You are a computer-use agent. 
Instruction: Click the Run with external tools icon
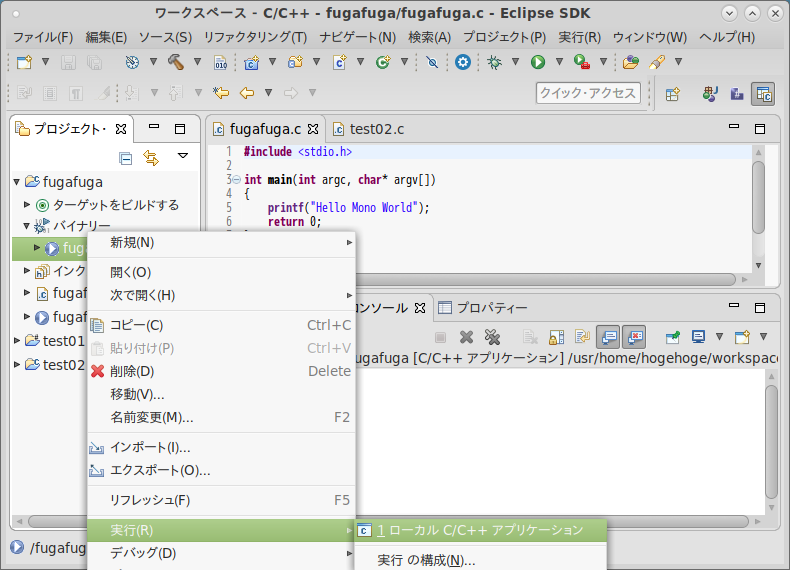point(581,62)
